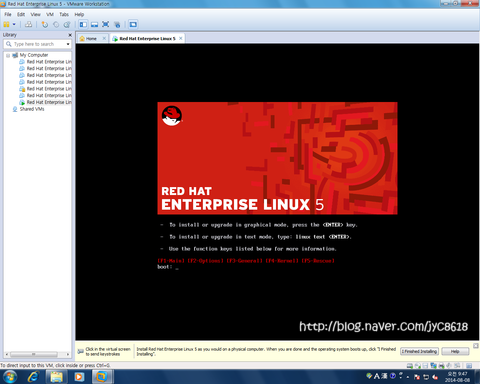Open the View menu
This screenshot has height=384, width=480.
point(35,14)
